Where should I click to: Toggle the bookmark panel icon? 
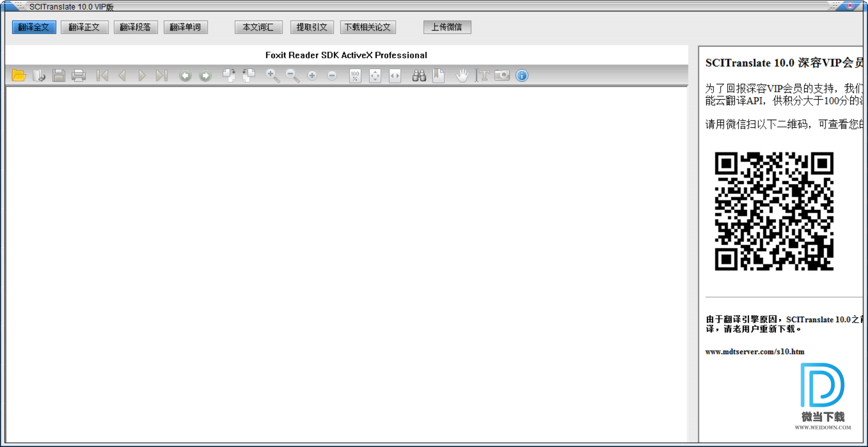click(439, 76)
